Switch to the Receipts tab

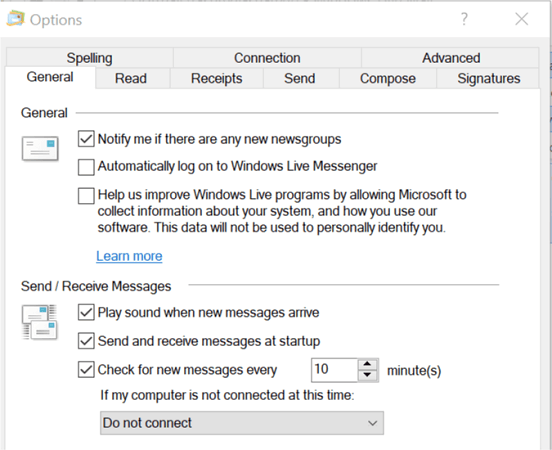[217, 78]
